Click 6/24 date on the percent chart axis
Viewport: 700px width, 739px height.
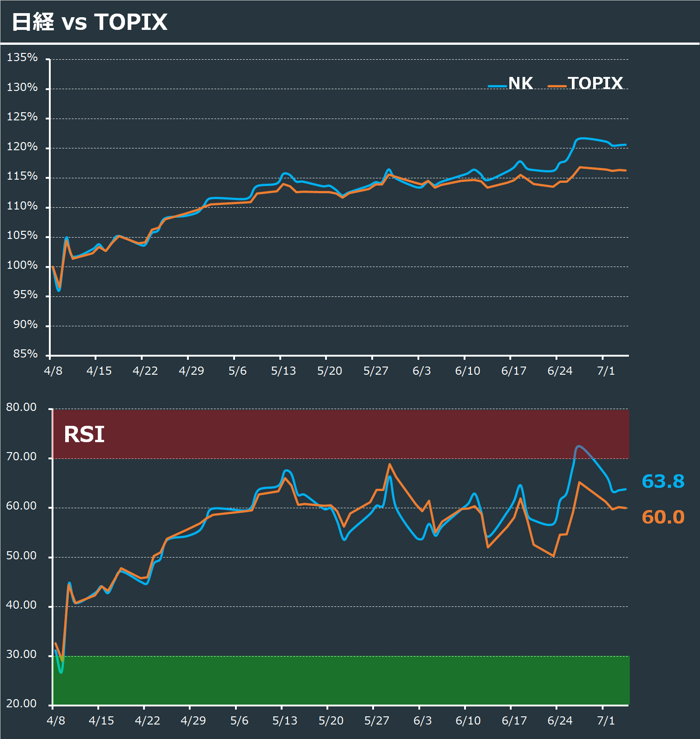click(560, 371)
